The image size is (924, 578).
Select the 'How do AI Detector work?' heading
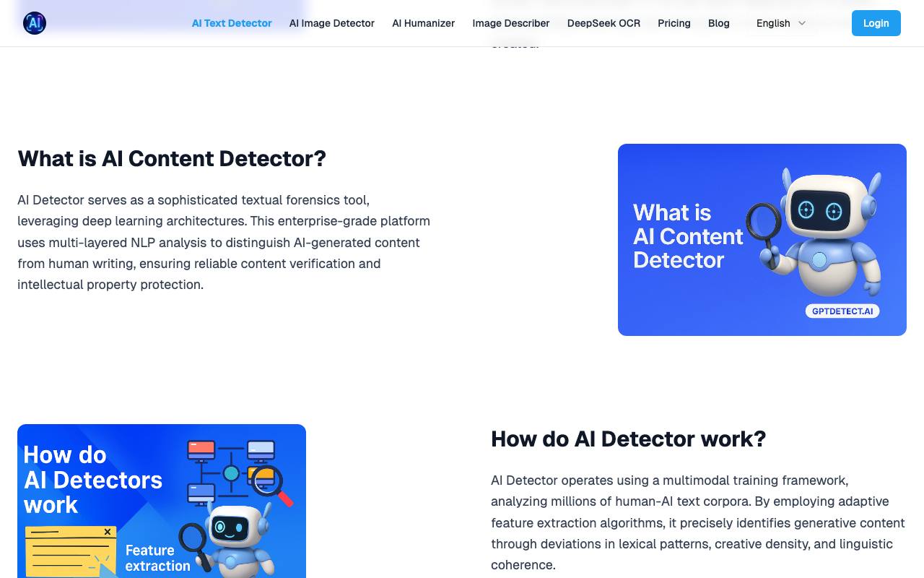point(628,439)
